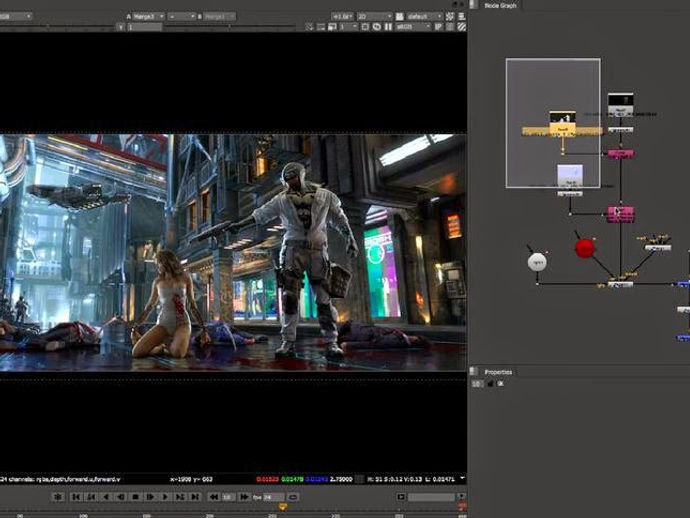This screenshot has height=518, width=690.
Task: Click the gamma Y toggle button
Action: click(121, 27)
